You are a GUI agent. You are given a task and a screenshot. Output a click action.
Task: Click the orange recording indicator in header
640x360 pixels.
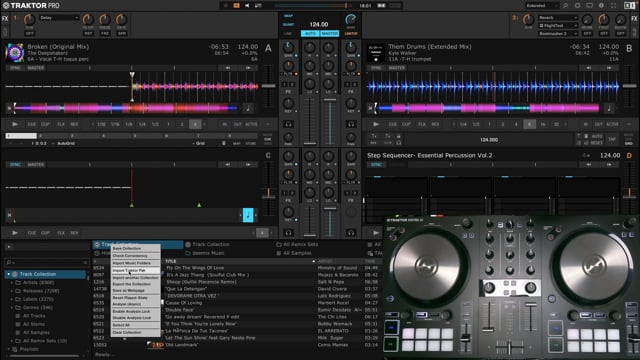pyautogui.click(x=236, y=6)
